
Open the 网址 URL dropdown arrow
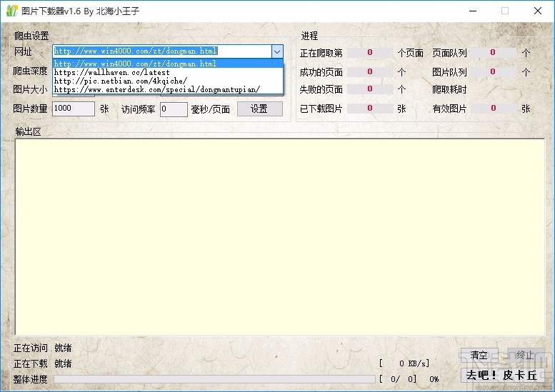277,51
